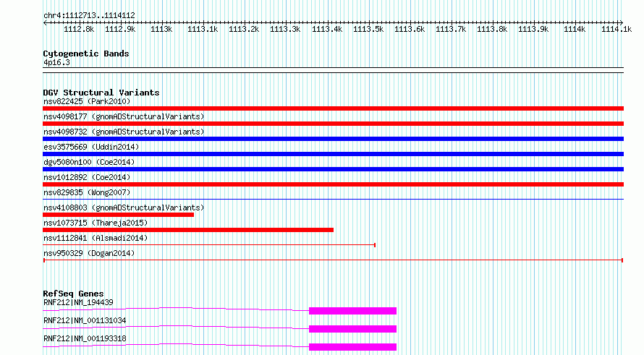Open the first nsv4098177 (gnomADStructuralVariants) label
Screen dimensions: 644x355
coord(124,116)
